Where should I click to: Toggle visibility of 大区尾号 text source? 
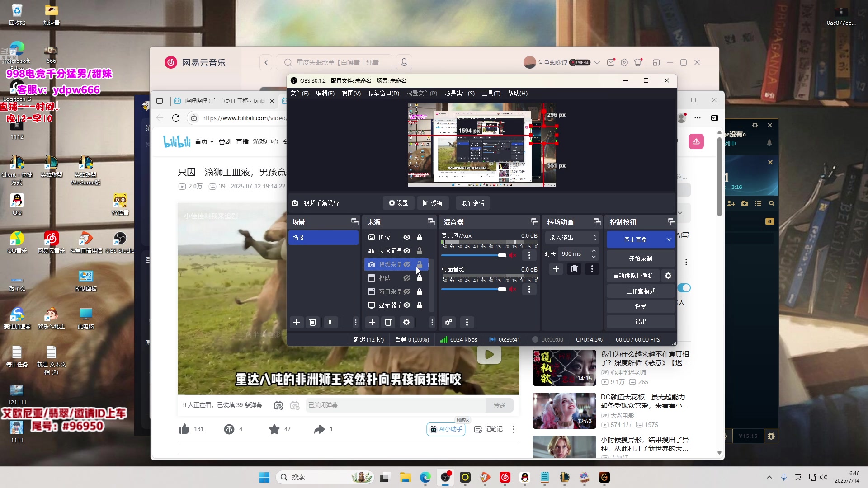[x=407, y=251]
